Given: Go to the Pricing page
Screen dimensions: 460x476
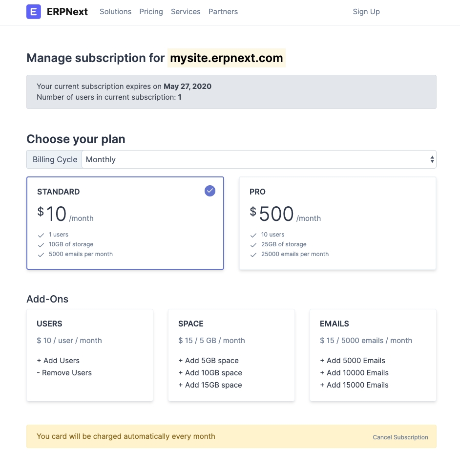Looking at the screenshot, I should [151, 12].
